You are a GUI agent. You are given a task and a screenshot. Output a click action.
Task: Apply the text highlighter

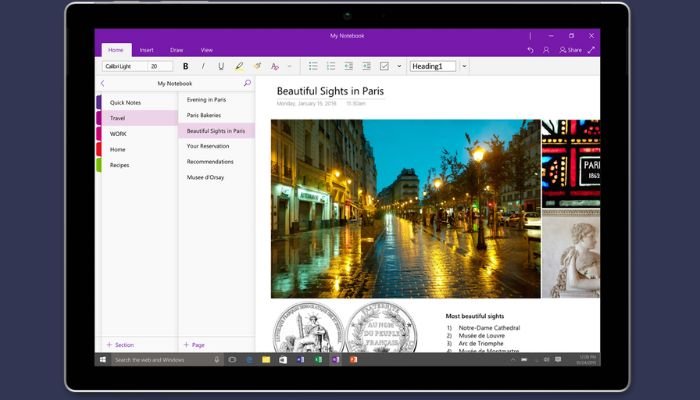pos(239,67)
